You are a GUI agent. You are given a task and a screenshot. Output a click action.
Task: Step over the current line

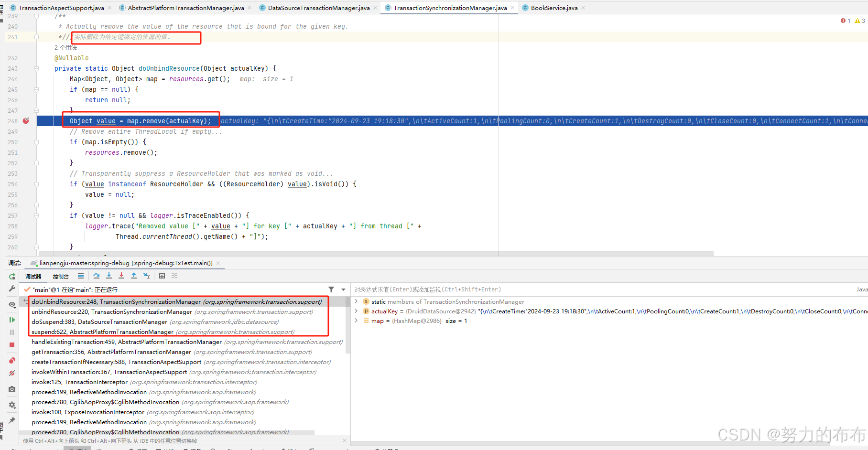pyautogui.click(x=97, y=276)
